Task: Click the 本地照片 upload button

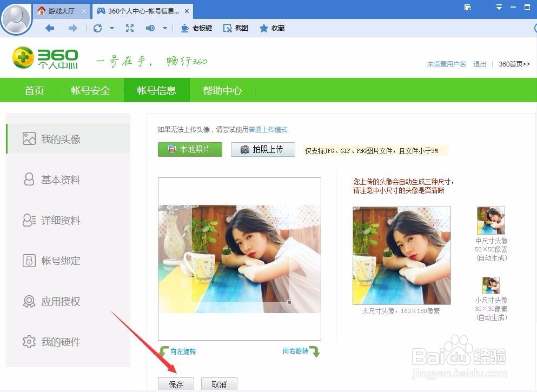Action: click(x=190, y=149)
